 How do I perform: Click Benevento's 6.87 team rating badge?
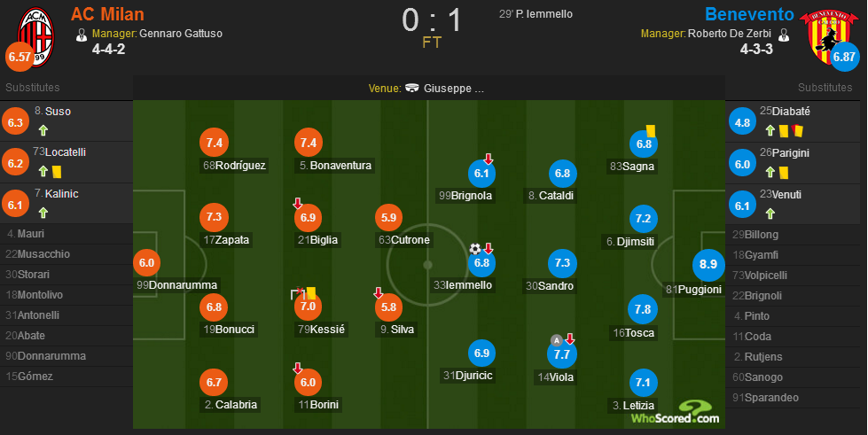844,57
